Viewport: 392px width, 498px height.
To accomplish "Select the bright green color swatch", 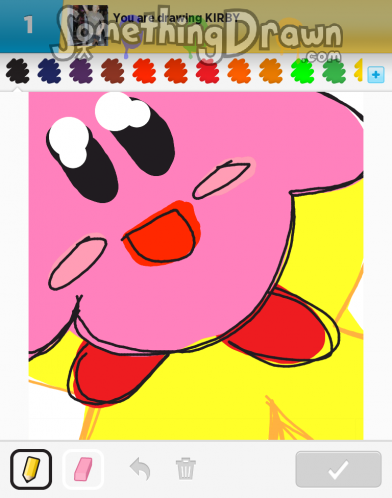I will [x=302, y=71].
